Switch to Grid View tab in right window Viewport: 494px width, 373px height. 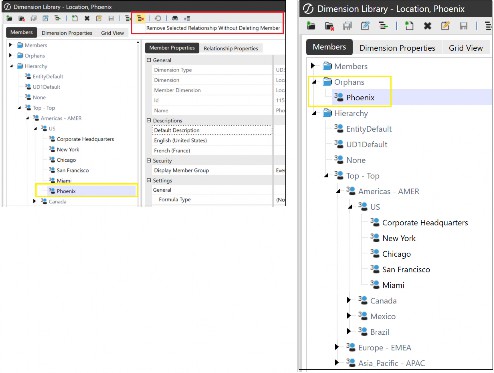[x=466, y=48]
